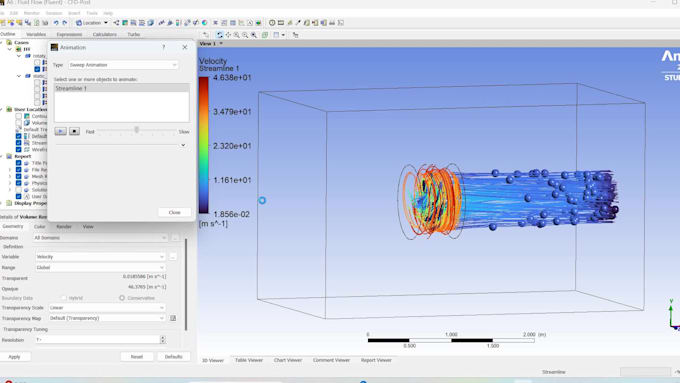Click the first Load Results icon in the toolbar
The width and height of the screenshot is (680, 383).
[x=3, y=23]
